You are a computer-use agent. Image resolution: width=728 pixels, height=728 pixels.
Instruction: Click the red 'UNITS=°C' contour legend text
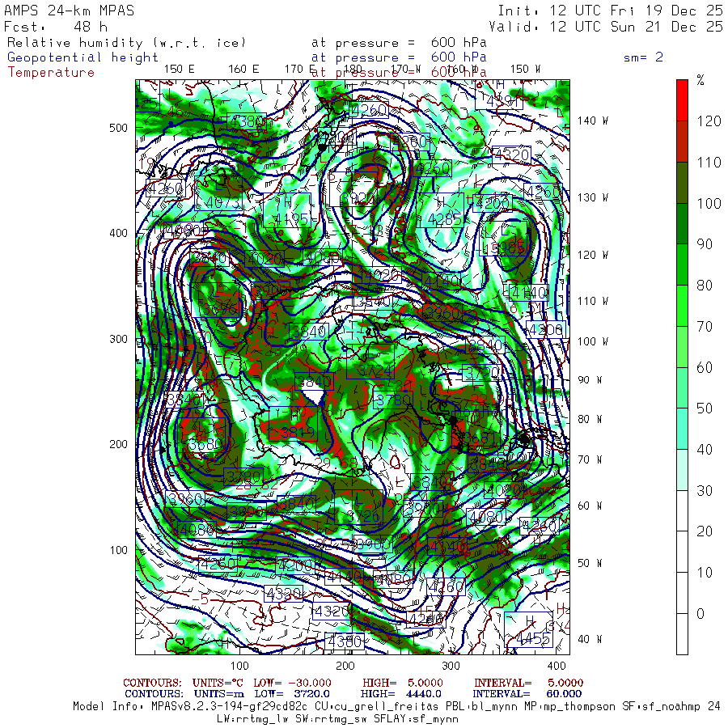[219, 683]
